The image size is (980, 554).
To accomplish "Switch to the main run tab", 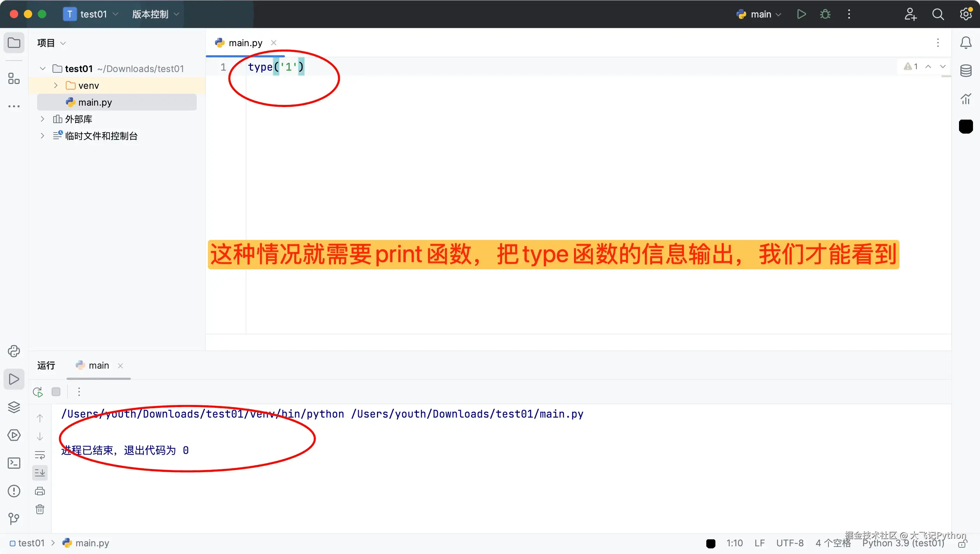I will tap(98, 365).
